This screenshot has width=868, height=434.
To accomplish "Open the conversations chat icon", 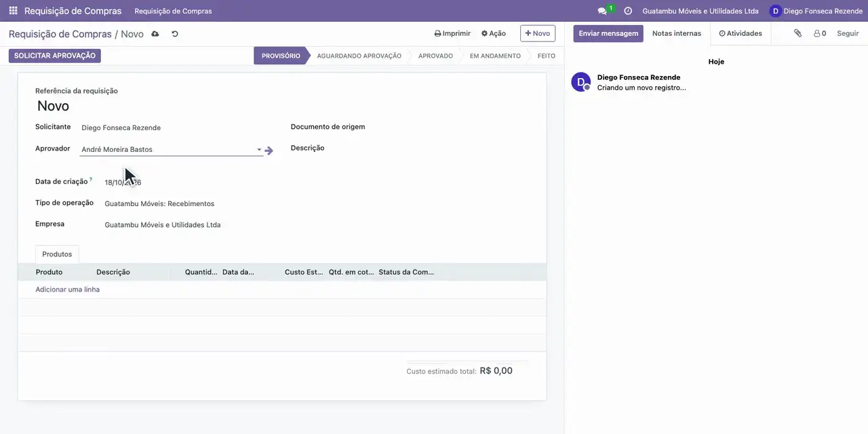I will click(x=602, y=11).
